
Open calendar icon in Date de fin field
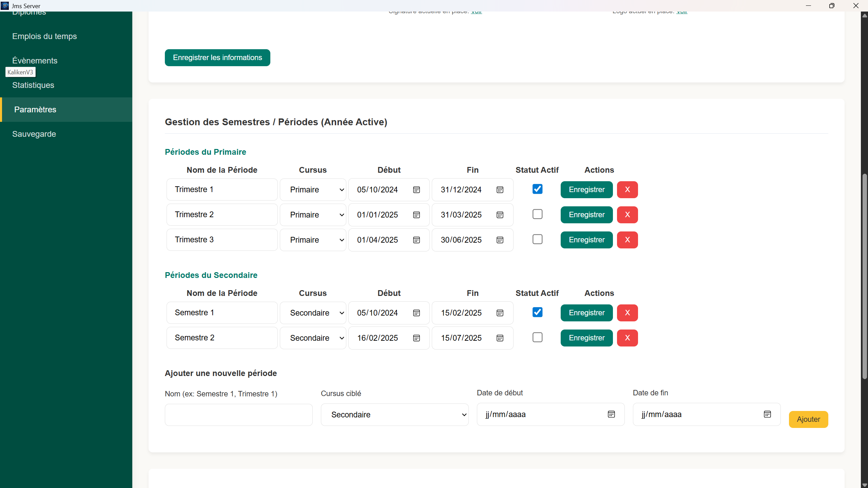(x=767, y=414)
